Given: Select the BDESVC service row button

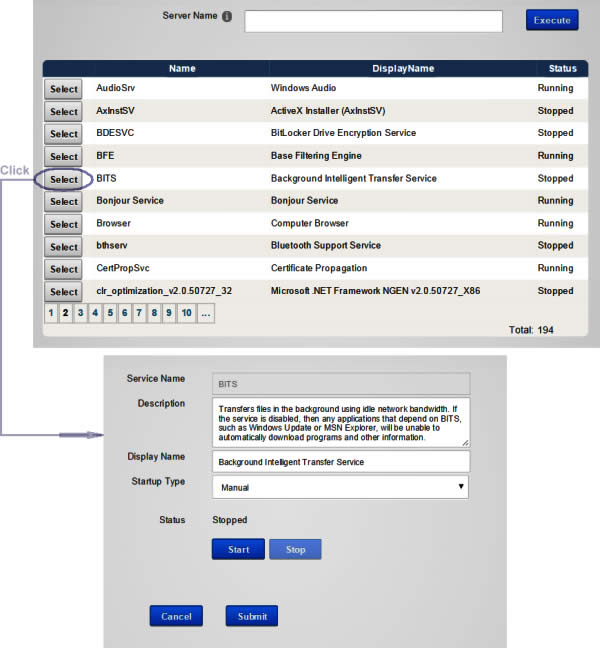Looking at the screenshot, I should pyautogui.click(x=64, y=134).
